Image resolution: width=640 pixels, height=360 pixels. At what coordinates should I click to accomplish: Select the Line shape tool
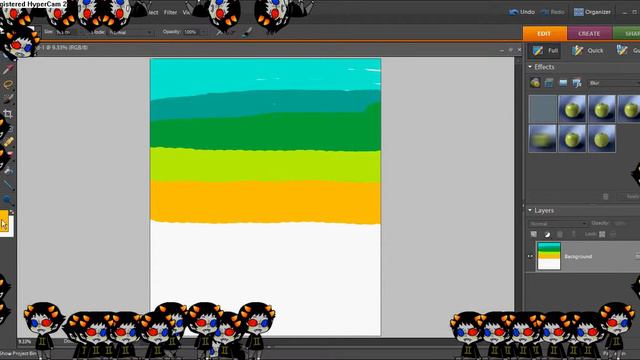click(8, 185)
